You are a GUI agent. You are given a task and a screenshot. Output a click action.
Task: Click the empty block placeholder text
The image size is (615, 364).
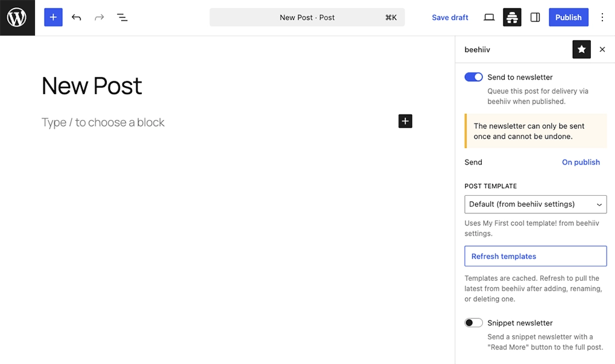102,122
